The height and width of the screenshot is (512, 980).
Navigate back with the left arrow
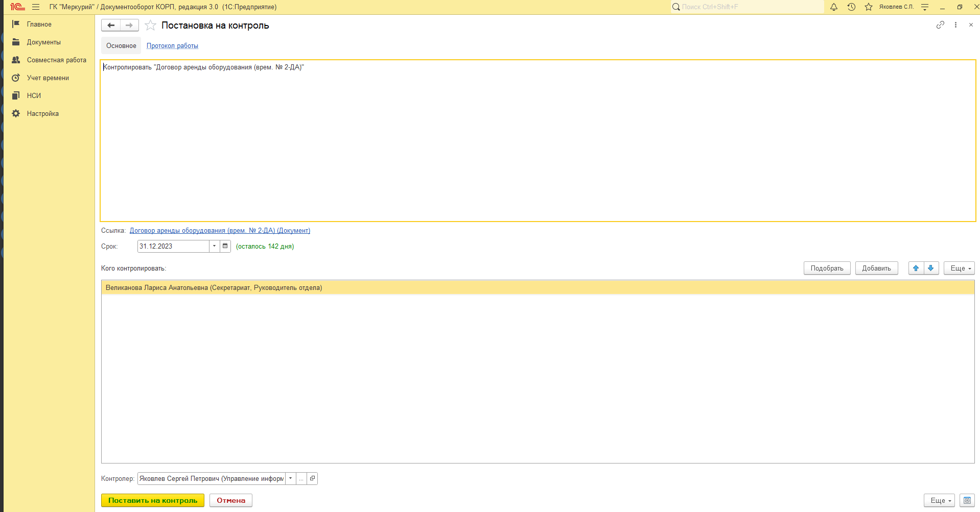(111, 26)
